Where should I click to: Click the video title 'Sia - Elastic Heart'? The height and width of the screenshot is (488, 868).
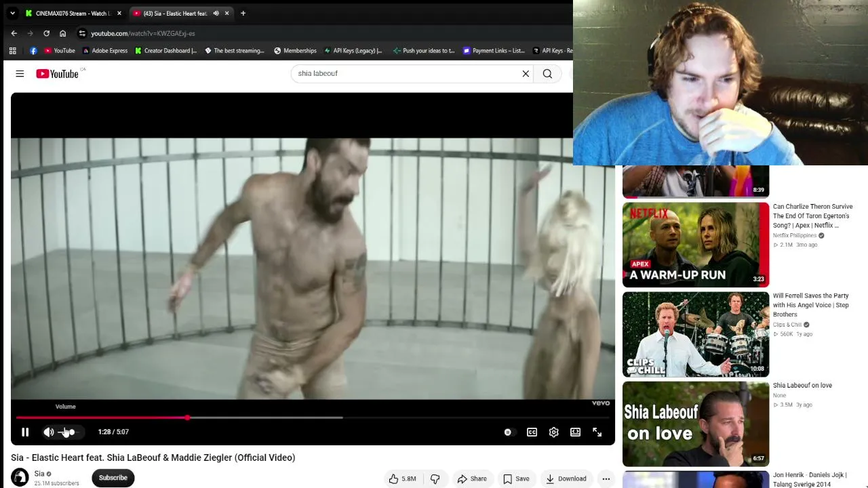pyautogui.click(x=153, y=457)
